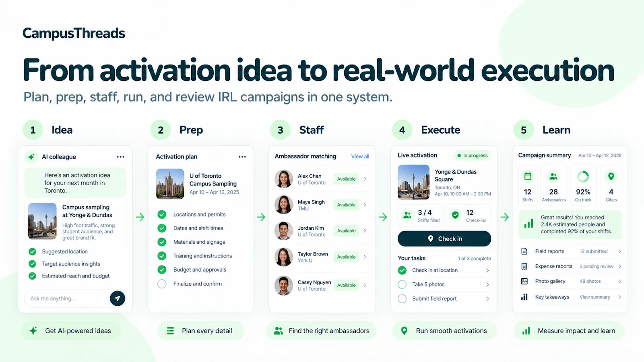This screenshot has height=362, width=644.
Task: Select Taylor Brown's profile avatar
Action: 284,257
